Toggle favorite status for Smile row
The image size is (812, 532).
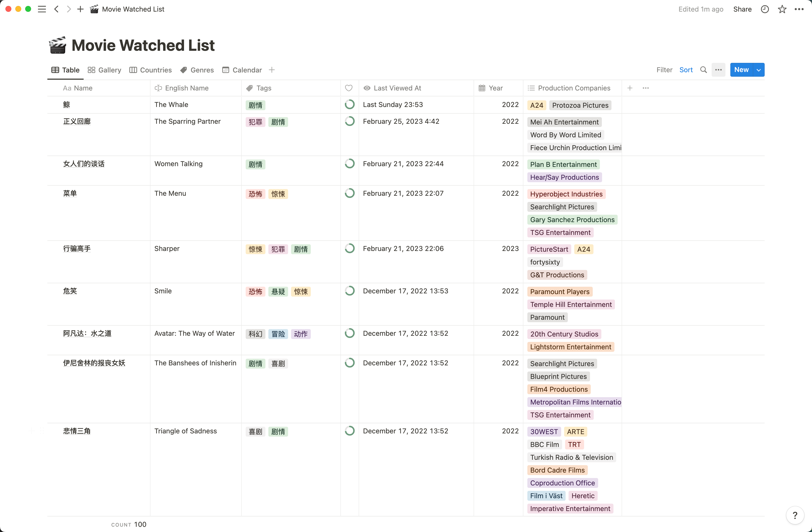pos(349,291)
